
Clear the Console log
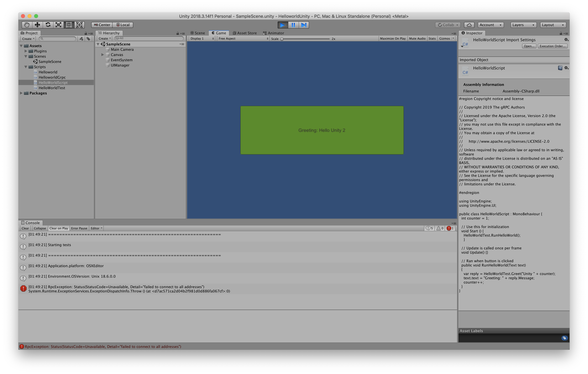tap(25, 228)
